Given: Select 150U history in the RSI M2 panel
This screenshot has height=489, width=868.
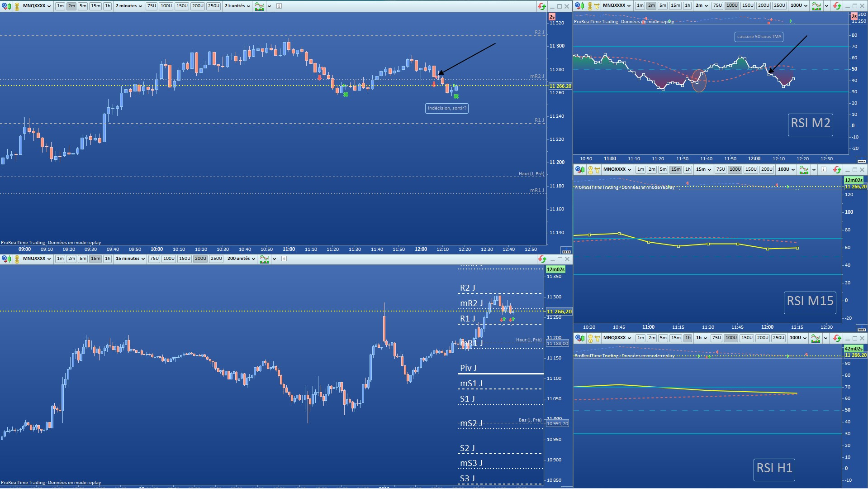Looking at the screenshot, I should [x=748, y=5].
